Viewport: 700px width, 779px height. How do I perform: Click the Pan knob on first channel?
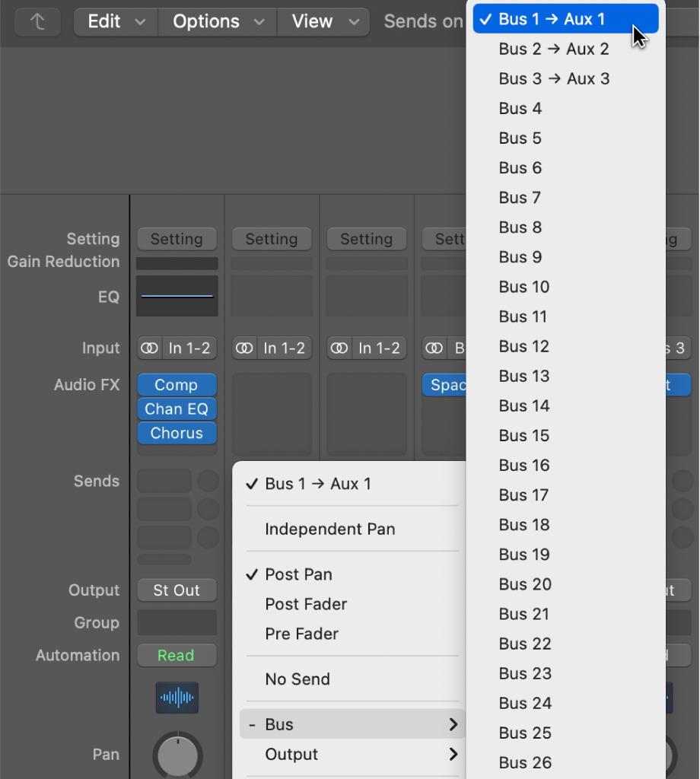(177, 755)
